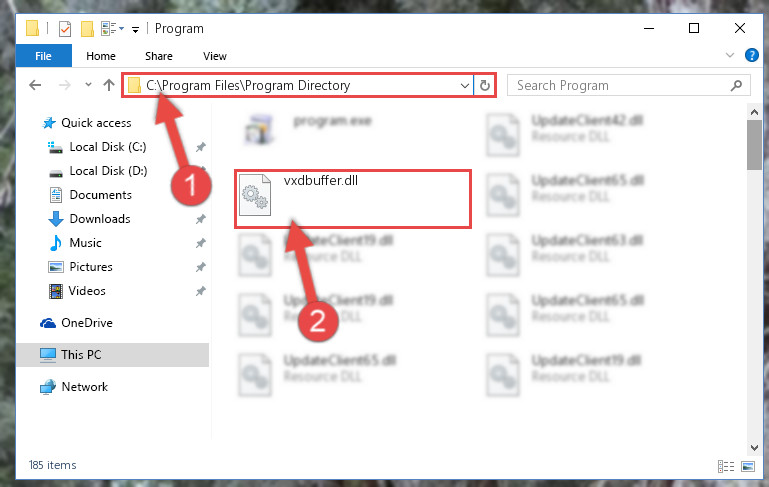Click the Back navigation arrow
This screenshot has height=487, width=769.
pos(35,85)
